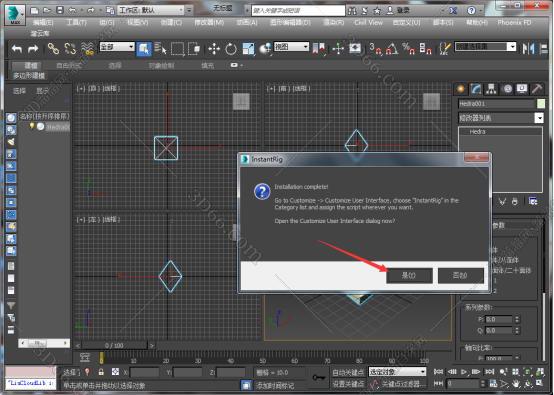
Task: Click the 自动关键点 Auto Key button
Action: [348, 372]
